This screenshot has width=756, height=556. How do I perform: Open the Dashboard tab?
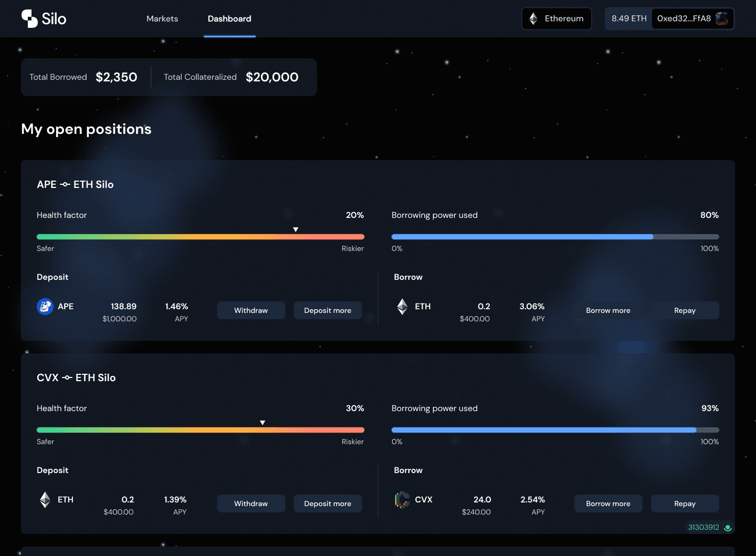click(229, 18)
